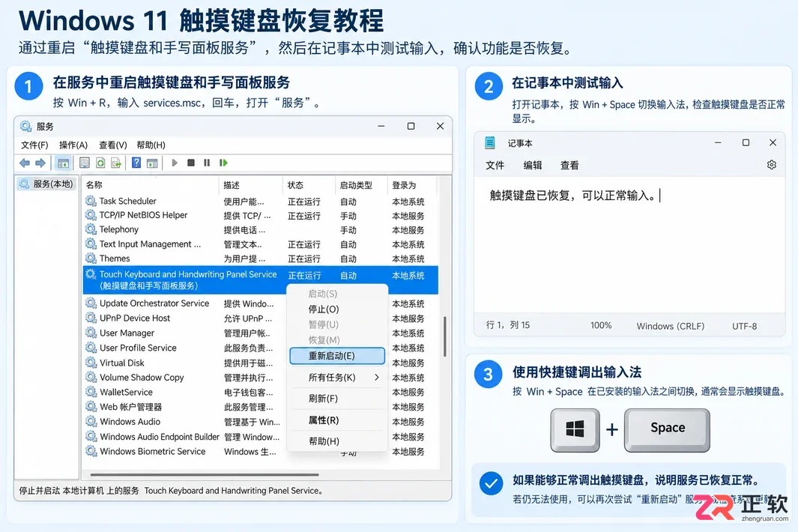Select Text Input Management service
This screenshot has width=798, height=532.
261,244
